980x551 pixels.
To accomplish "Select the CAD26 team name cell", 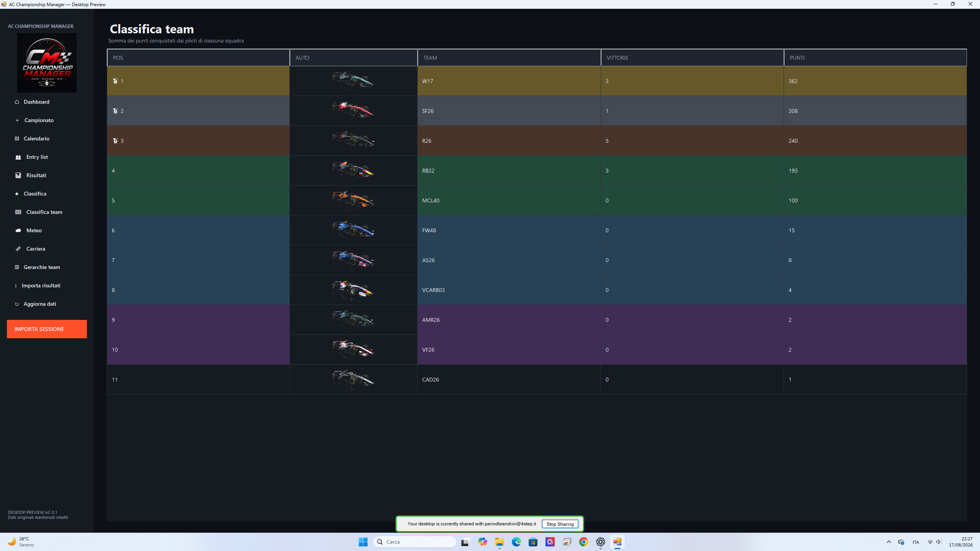I will [509, 380].
